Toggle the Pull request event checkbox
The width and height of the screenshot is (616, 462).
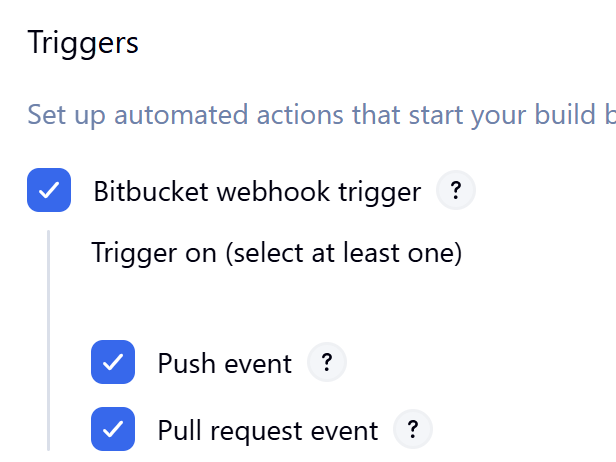(113, 430)
